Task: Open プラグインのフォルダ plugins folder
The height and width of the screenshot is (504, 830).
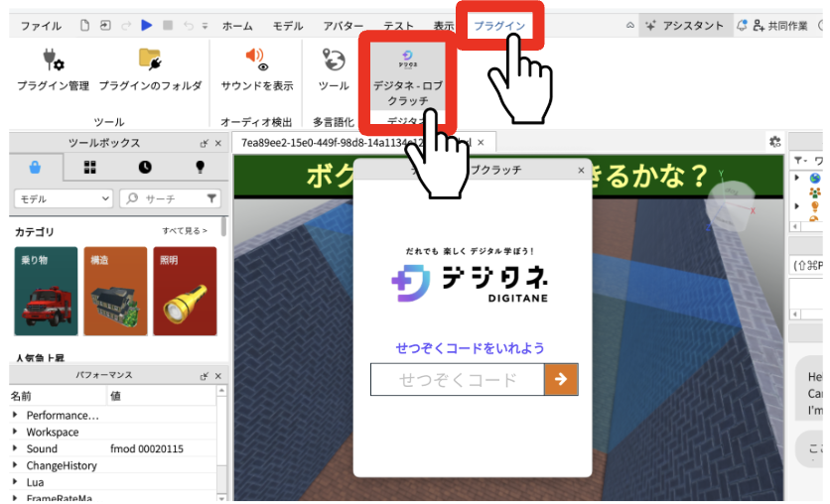Action: (x=150, y=69)
